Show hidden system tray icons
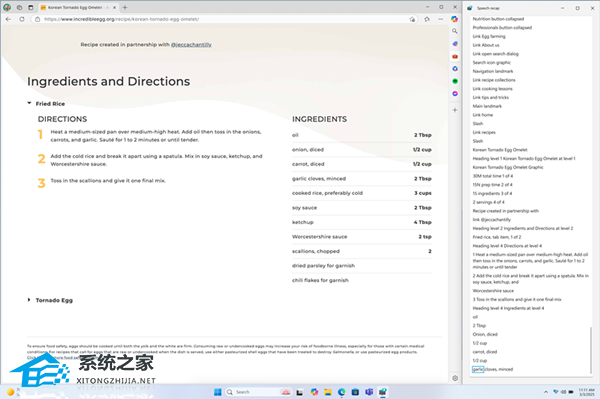This screenshot has width=600, height=399. pos(546,392)
